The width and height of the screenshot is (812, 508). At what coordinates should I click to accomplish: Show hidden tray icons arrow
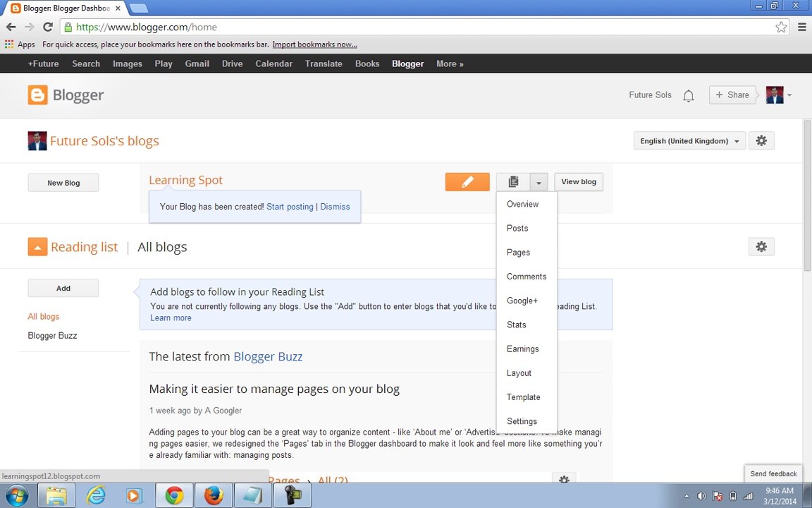(687, 496)
